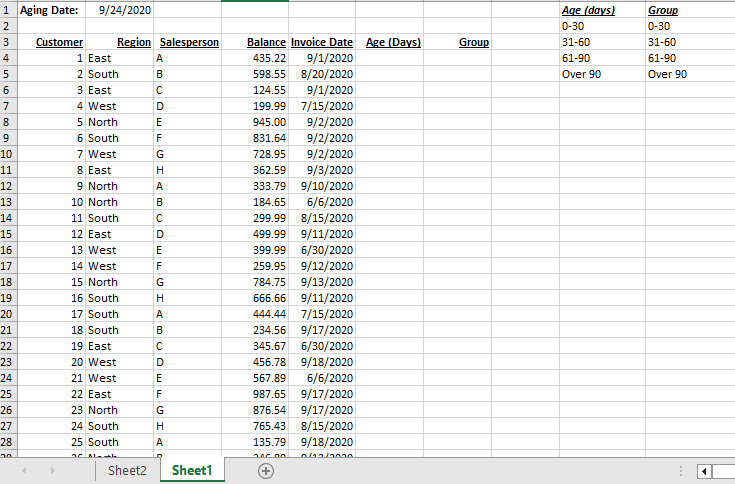Select the Invoice Date header cell

pos(322,42)
